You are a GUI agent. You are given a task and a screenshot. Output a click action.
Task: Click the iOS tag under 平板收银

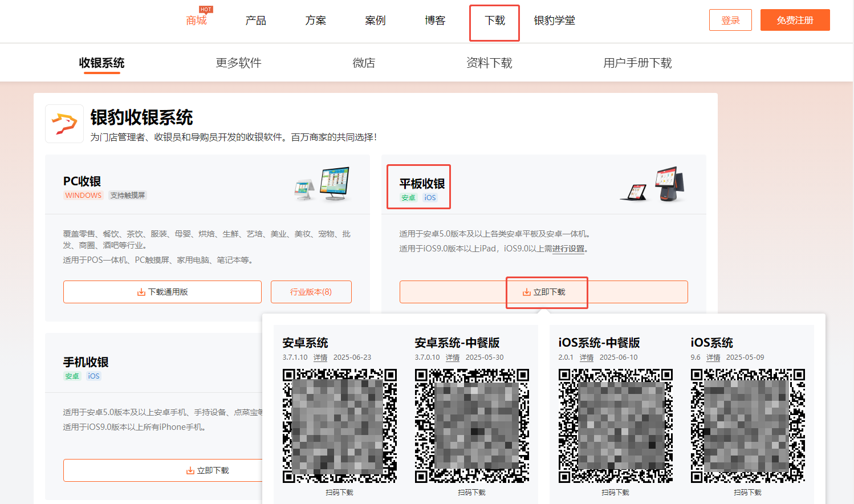click(x=430, y=198)
